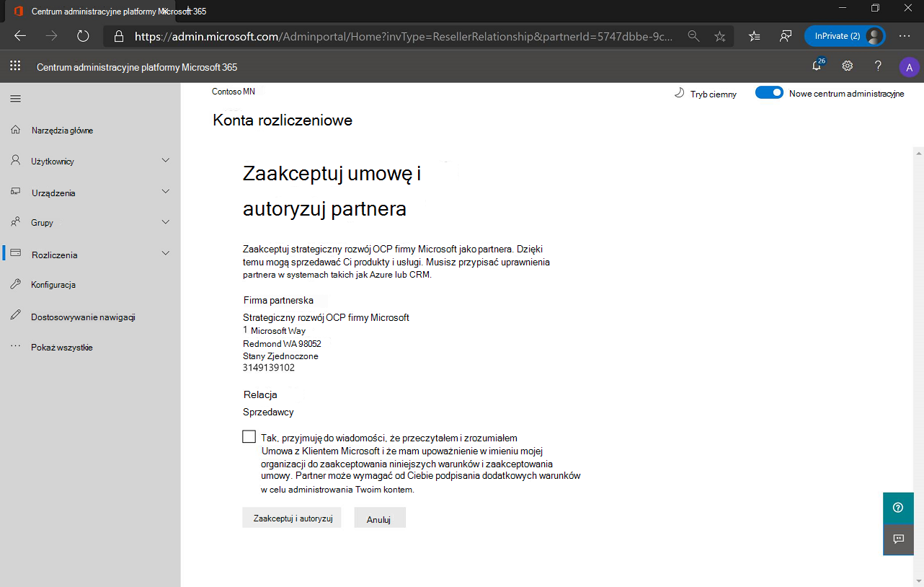Reload the page with the refresh icon

82,35
